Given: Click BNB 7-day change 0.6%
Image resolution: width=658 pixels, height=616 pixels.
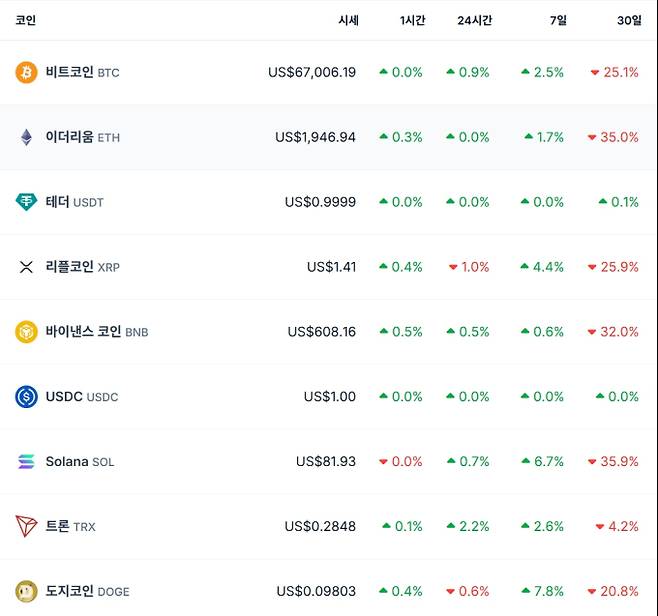Looking at the screenshot, I should [542, 332].
